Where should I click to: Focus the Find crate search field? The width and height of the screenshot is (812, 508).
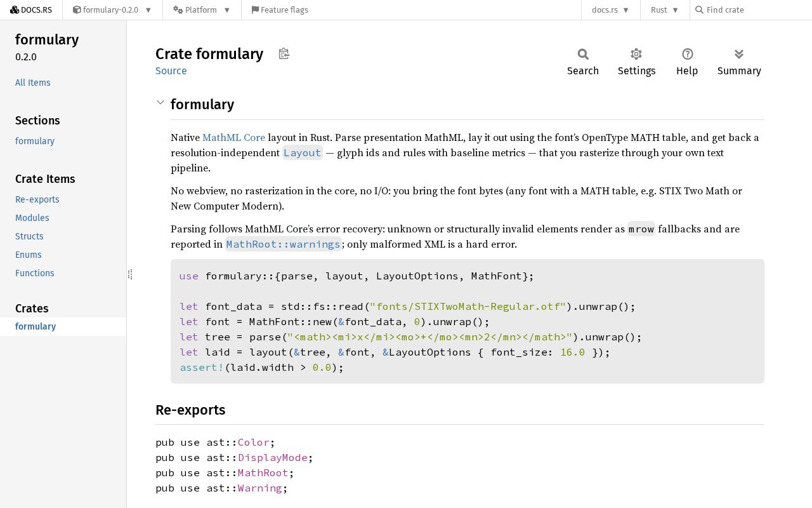point(750,10)
